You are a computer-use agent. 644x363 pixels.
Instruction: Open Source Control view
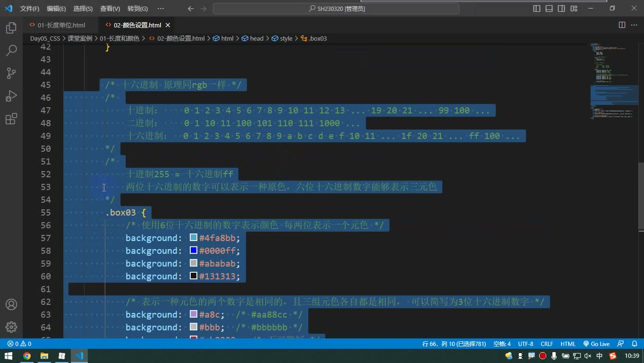(x=11, y=73)
